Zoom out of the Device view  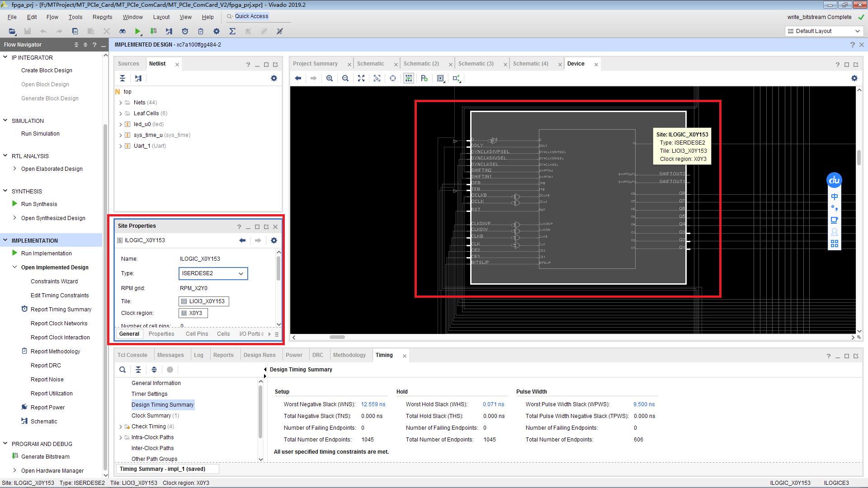click(x=345, y=78)
